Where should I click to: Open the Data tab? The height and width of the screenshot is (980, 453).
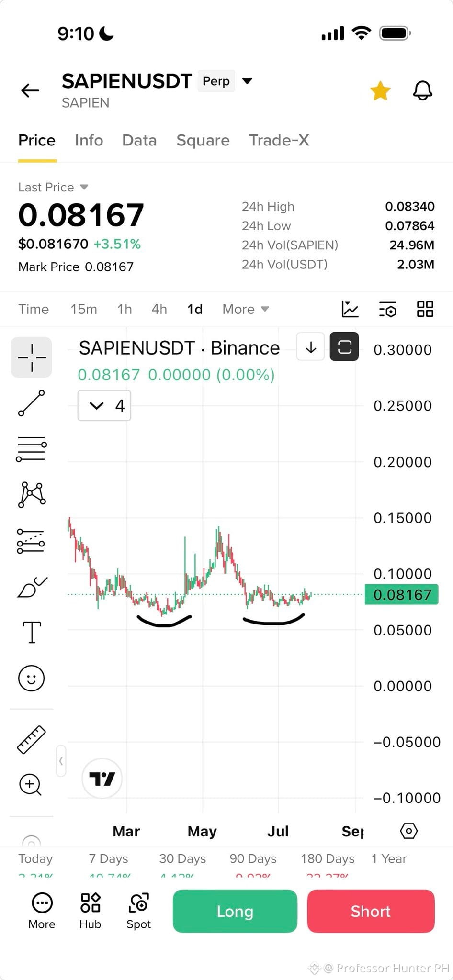pyautogui.click(x=139, y=140)
